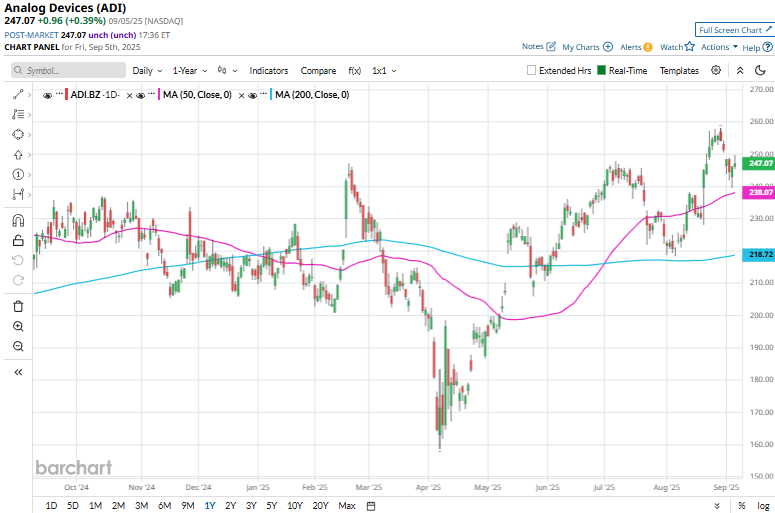
Task: Select the shapes drawing tool
Action: click(x=18, y=134)
